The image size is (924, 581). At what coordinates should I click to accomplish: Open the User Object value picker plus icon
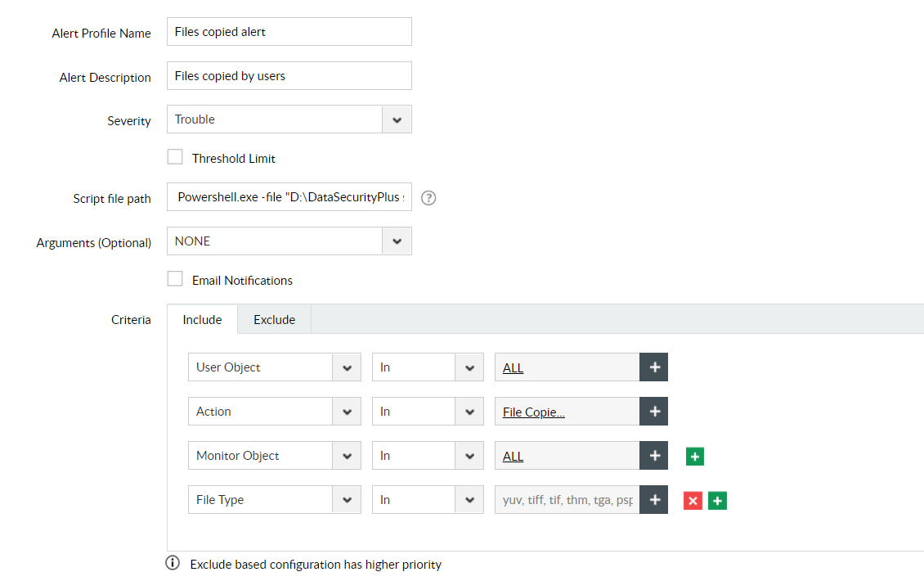654,367
